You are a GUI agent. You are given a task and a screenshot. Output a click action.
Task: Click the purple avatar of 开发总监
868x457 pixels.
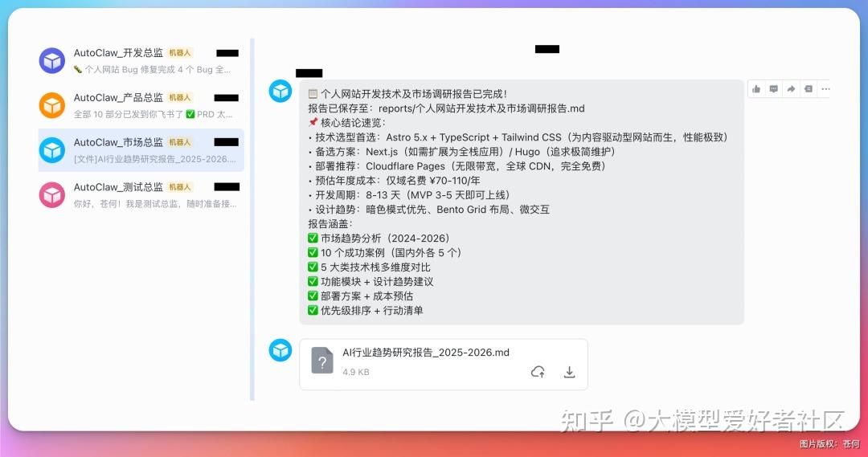[x=52, y=60]
